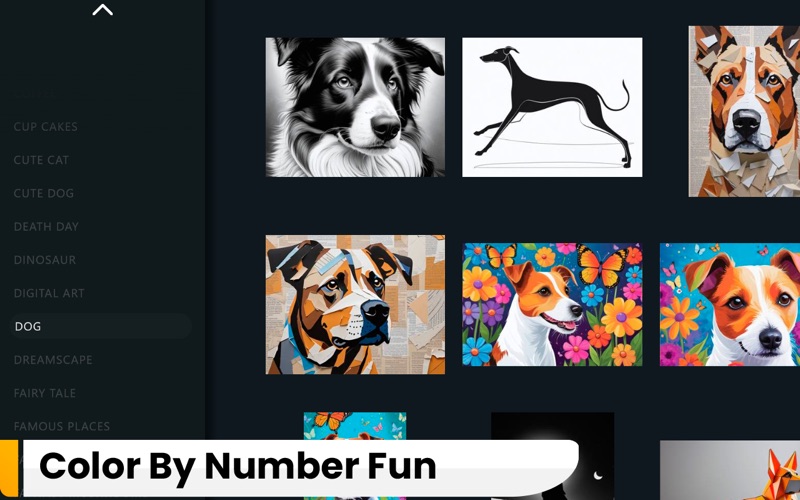The height and width of the screenshot is (500, 800).
Task: Open the orange origami fox thumbnail
Action: click(730, 470)
